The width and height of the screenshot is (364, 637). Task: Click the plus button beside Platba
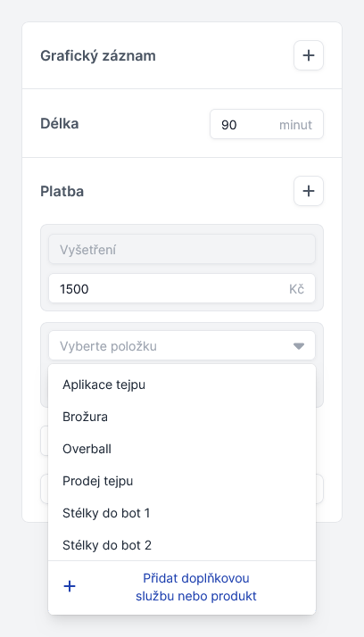point(309,191)
